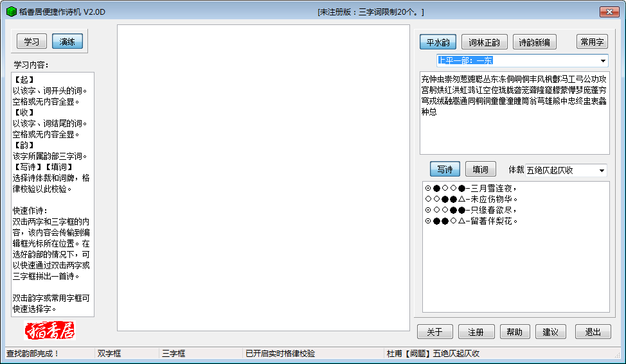Open the 关于 dialog
Image resolution: width=626 pixels, height=364 pixels.
pyautogui.click(x=435, y=332)
